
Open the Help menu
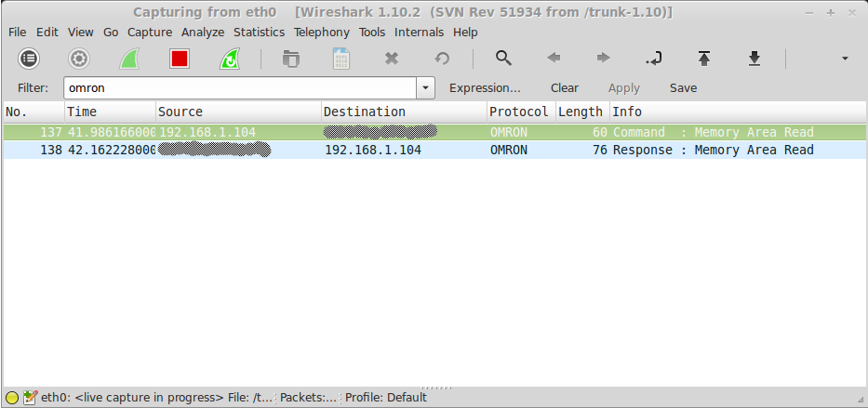point(465,33)
